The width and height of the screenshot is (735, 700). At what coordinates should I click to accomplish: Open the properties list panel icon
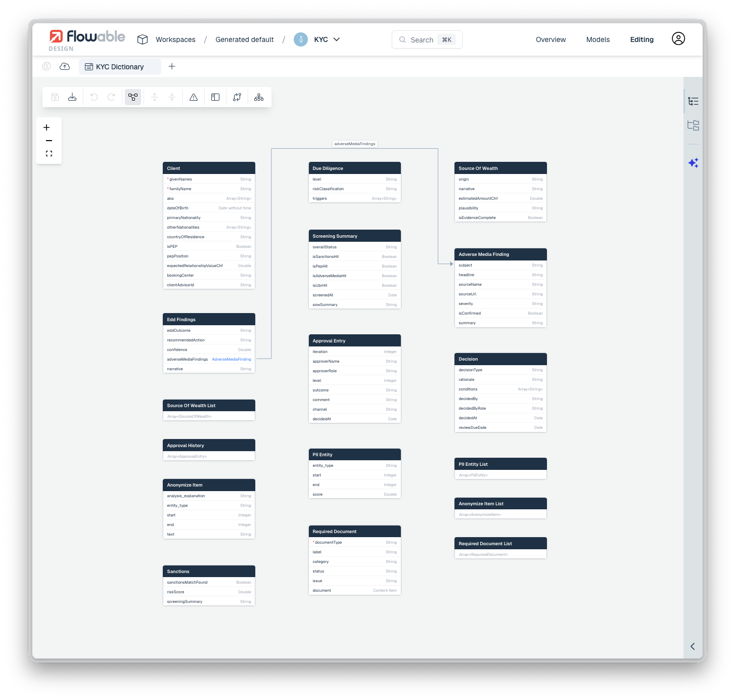point(694,101)
